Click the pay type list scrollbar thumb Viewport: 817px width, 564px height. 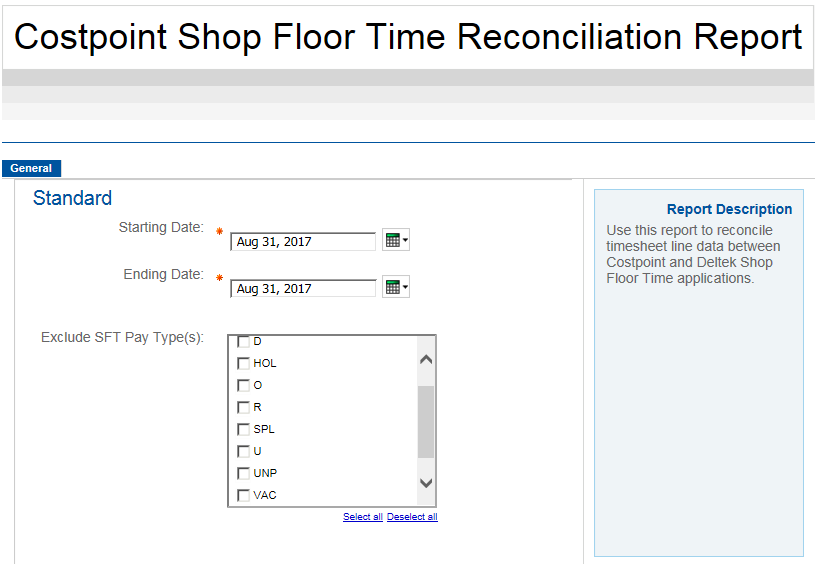pyautogui.click(x=426, y=420)
